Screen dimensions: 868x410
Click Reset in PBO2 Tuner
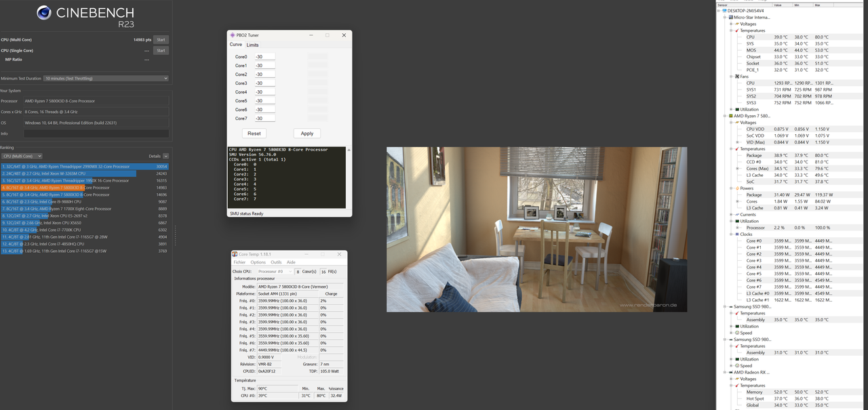[254, 134]
